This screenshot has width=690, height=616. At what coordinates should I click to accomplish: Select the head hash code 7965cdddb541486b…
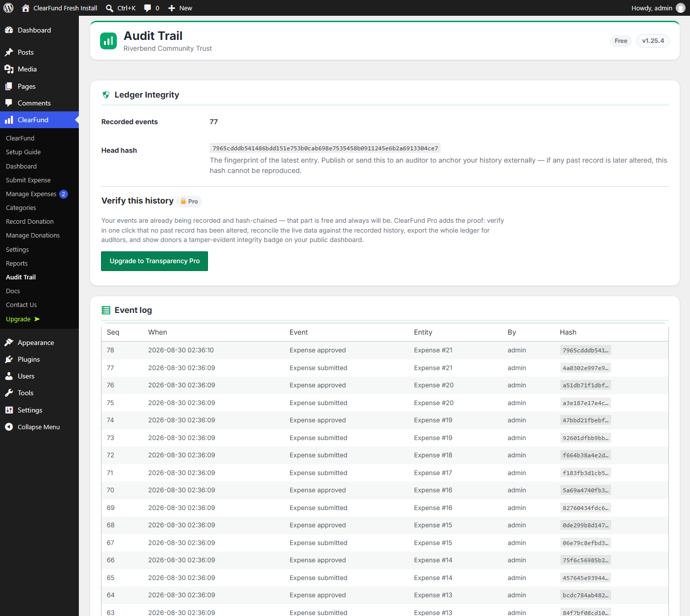pos(325,148)
